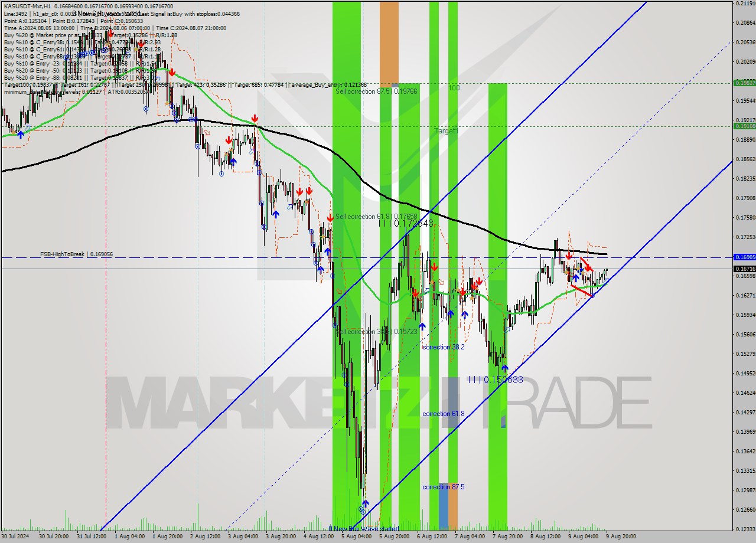Click the '7 Aug 04:00' time axis label
756x543 pixels.
pos(470,537)
